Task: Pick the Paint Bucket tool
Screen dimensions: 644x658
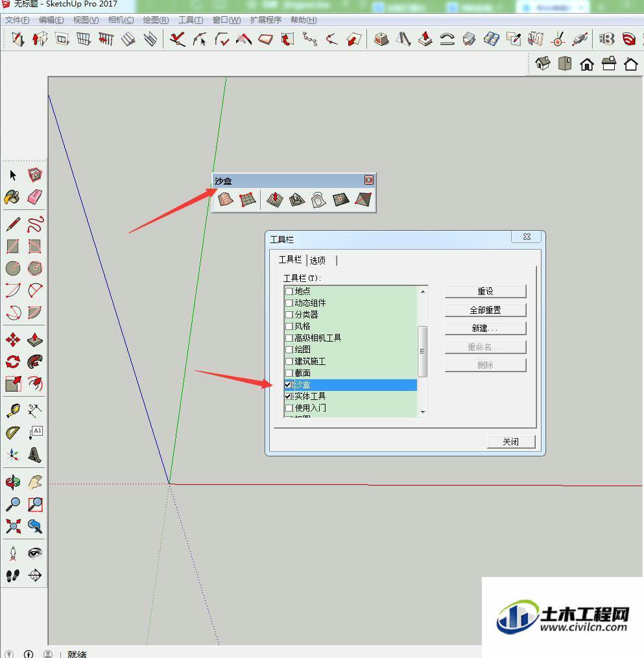Action: pos(12,197)
